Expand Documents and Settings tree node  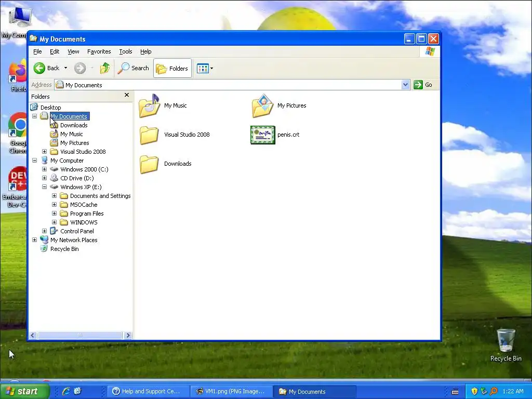point(54,195)
